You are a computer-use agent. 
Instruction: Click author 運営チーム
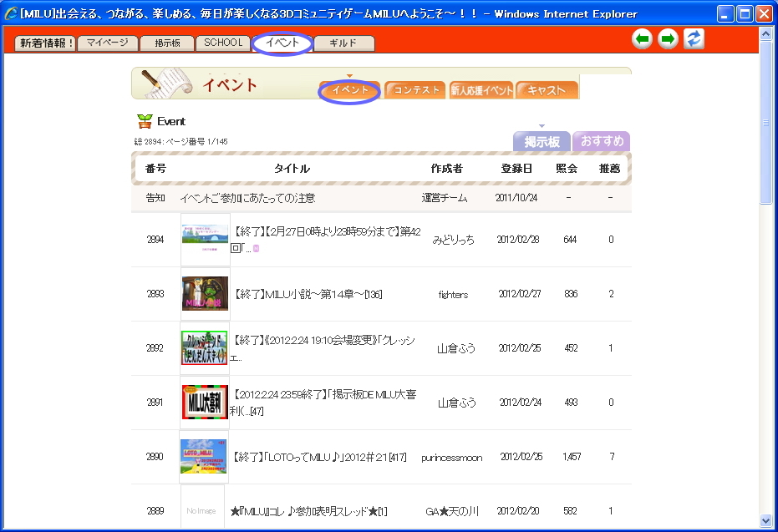[x=445, y=198]
